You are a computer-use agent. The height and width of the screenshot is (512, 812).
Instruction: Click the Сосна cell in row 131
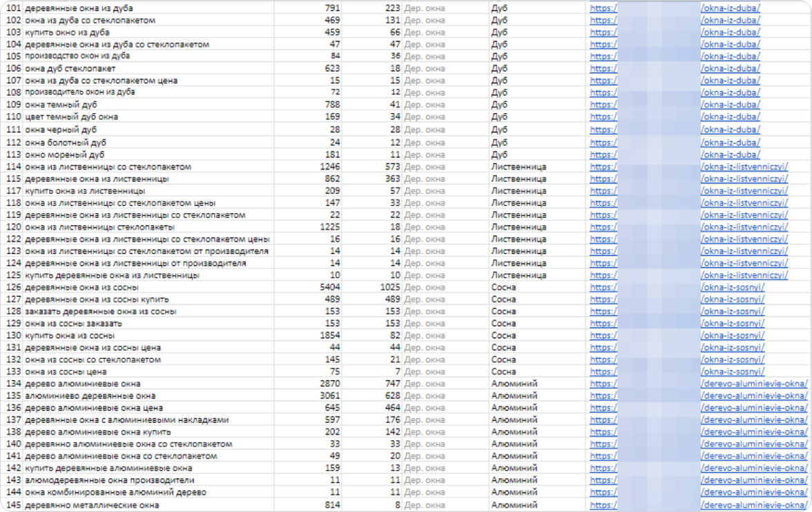point(503,347)
